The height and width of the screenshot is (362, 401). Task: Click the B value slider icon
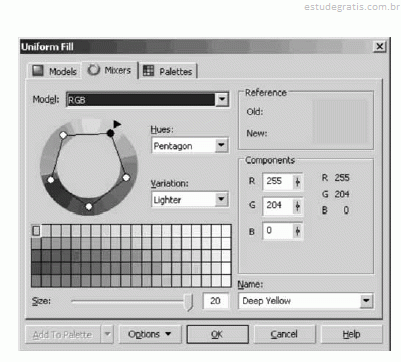click(x=297, y=231)
